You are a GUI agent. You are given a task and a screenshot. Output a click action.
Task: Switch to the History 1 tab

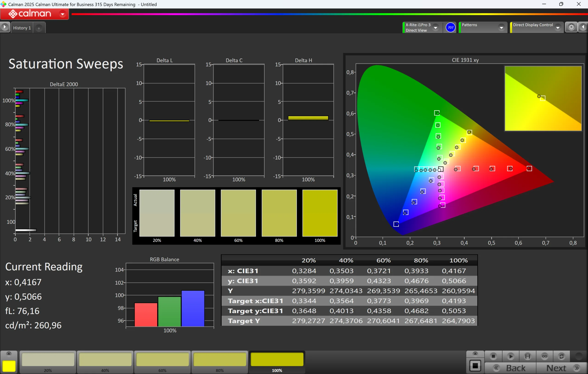click(x=22, y=28)
